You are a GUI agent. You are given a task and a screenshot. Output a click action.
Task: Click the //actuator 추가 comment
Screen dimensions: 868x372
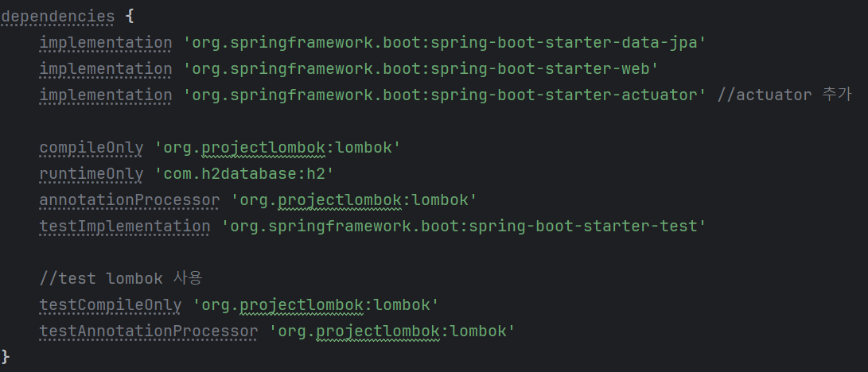(784, 95)
